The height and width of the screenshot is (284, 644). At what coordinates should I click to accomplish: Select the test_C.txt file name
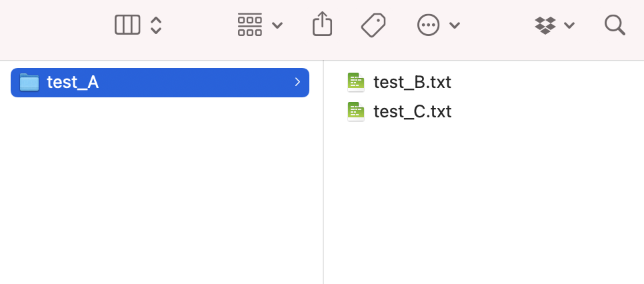pyautogui.click(x=413, y=111)
